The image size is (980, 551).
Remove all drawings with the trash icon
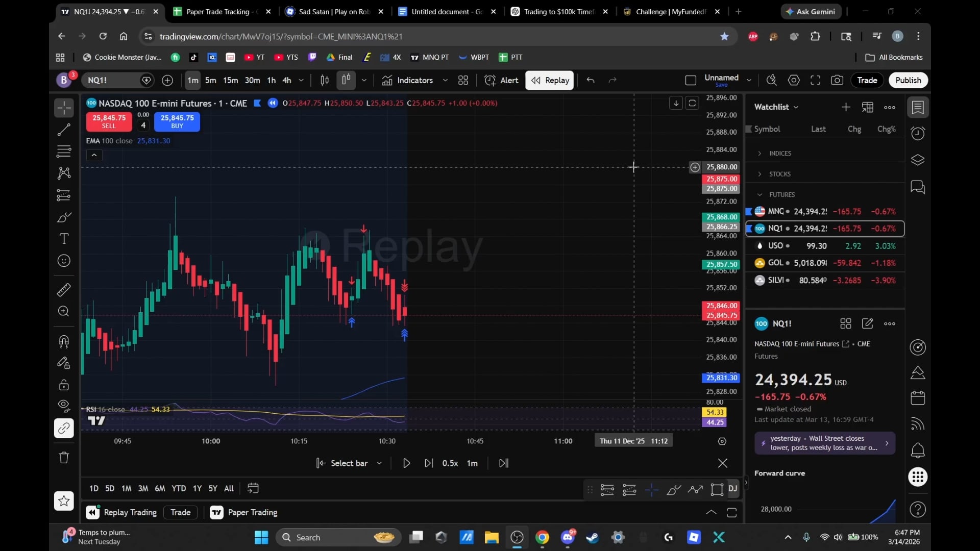[x=64, y=458]
